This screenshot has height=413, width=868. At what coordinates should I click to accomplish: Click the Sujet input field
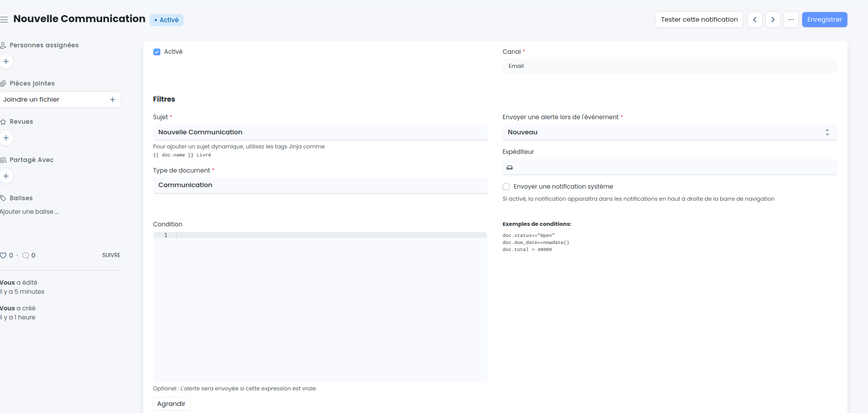[x=320, y=132]
